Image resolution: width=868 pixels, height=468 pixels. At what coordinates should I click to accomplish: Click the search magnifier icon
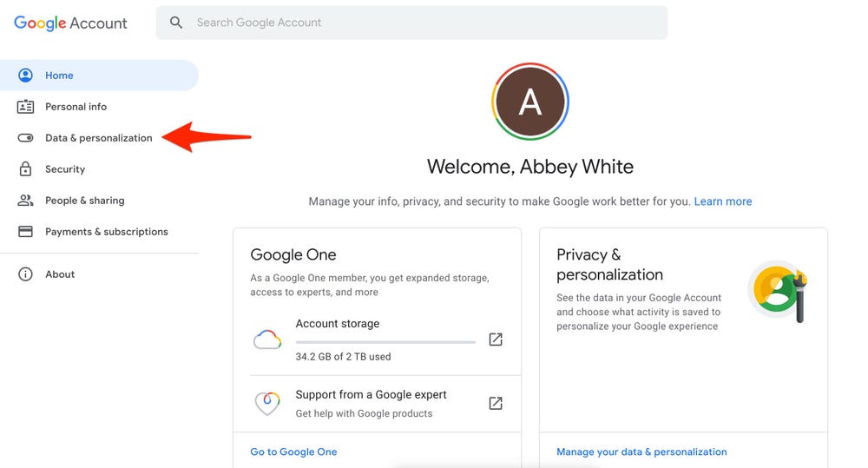click(176, 23)
